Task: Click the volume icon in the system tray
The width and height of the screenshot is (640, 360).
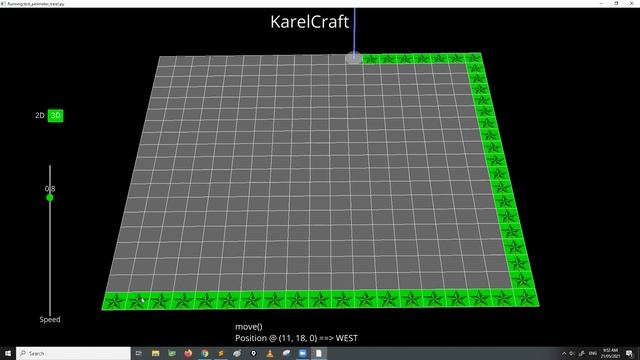Action: coord(572,353)
